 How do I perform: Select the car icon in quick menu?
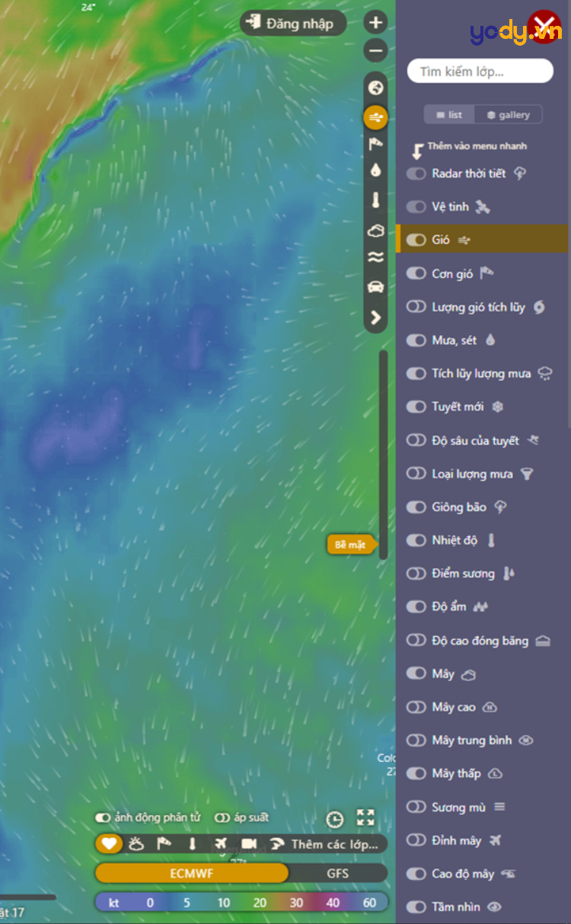click(375, 286)
